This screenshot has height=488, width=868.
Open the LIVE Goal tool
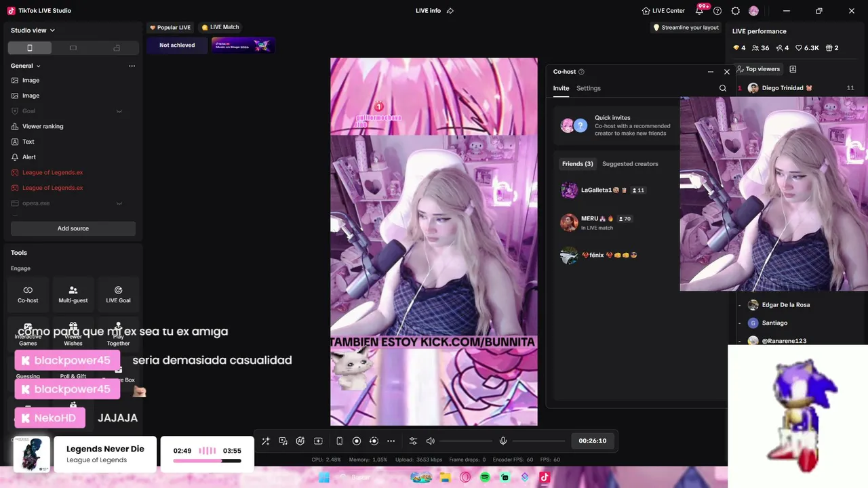(118, 294)
